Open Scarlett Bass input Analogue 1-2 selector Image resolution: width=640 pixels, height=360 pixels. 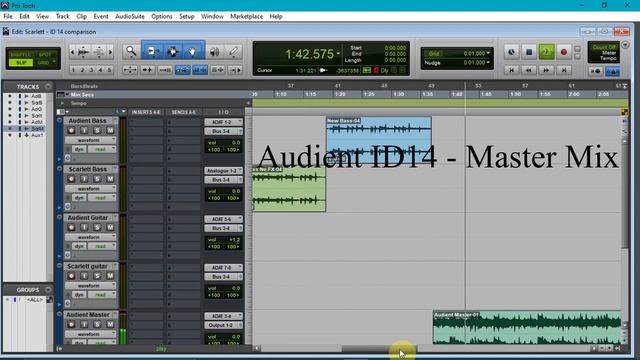223,171
